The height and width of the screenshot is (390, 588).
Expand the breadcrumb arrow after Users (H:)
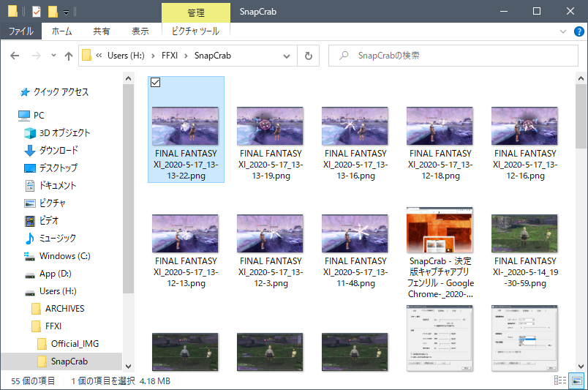point(153,56)
